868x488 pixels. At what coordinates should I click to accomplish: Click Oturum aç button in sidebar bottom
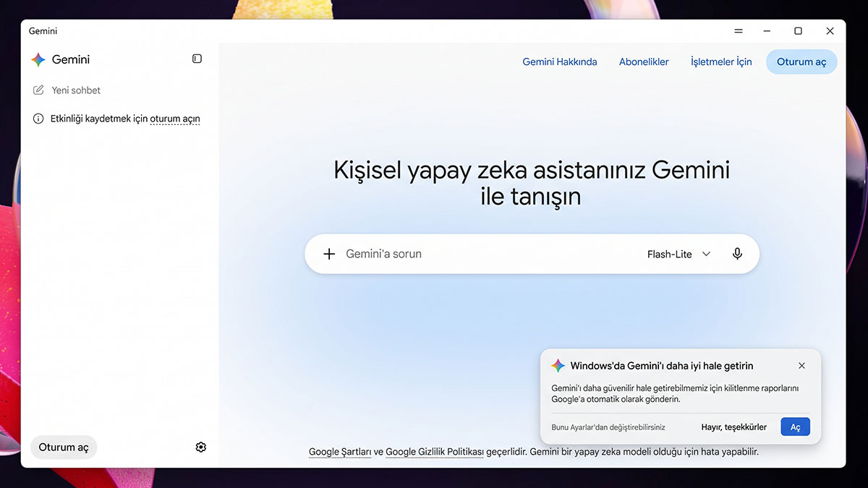(64, 448)
